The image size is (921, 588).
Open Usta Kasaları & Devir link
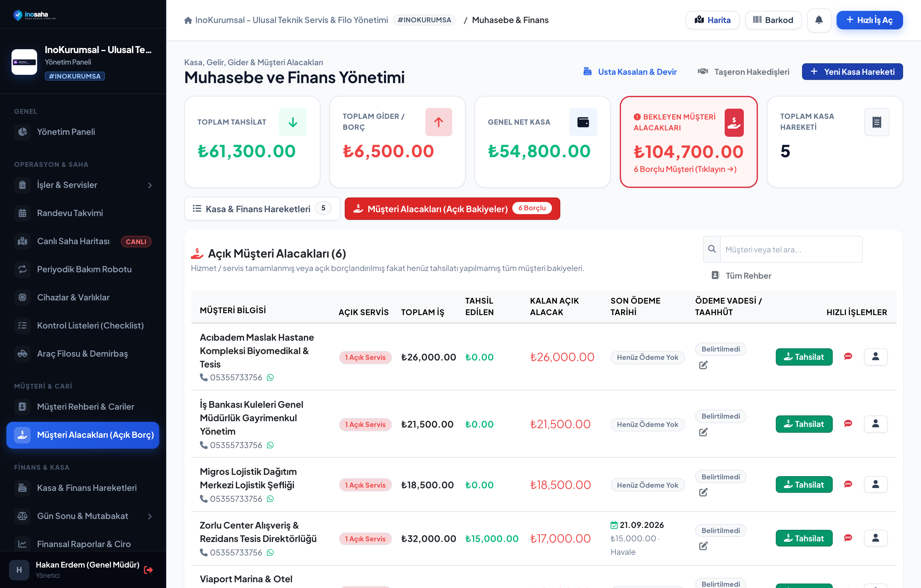[x=630, y=72]
